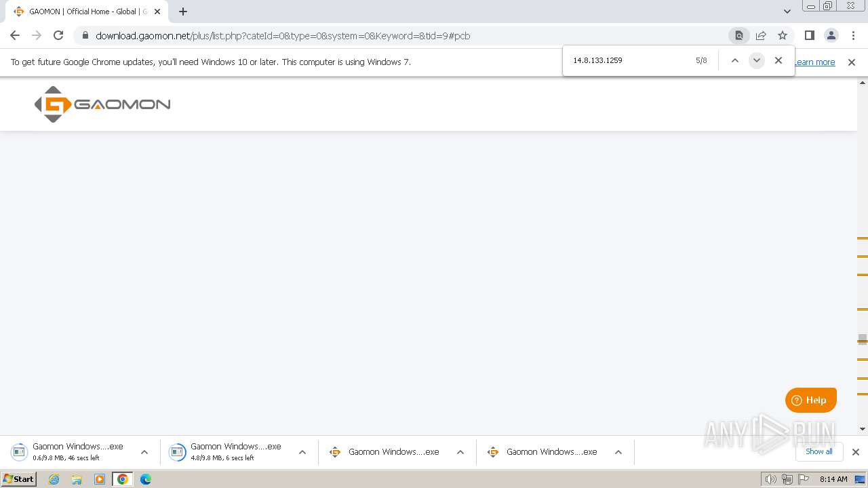
Task: Go forward one page
Action: (37, 35)
